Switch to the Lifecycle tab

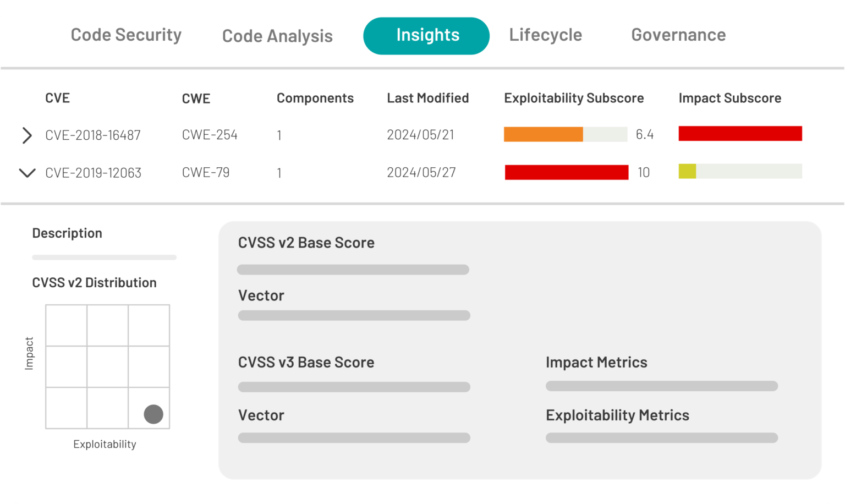point(546,35)
